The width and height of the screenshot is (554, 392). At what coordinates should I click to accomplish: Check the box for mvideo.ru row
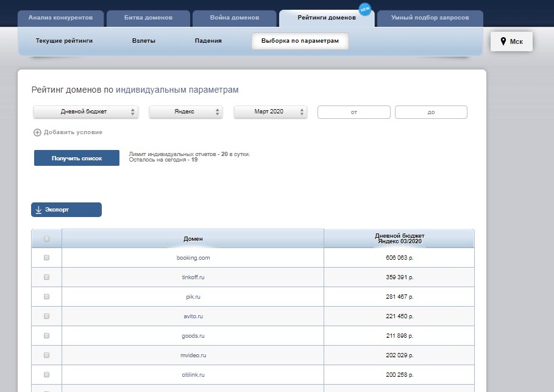pyautogui.click(x=46, y=355)
